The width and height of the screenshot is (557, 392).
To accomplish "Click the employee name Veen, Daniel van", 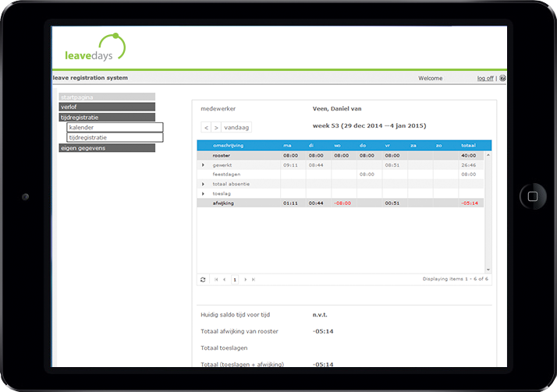I will coord(337,109).
